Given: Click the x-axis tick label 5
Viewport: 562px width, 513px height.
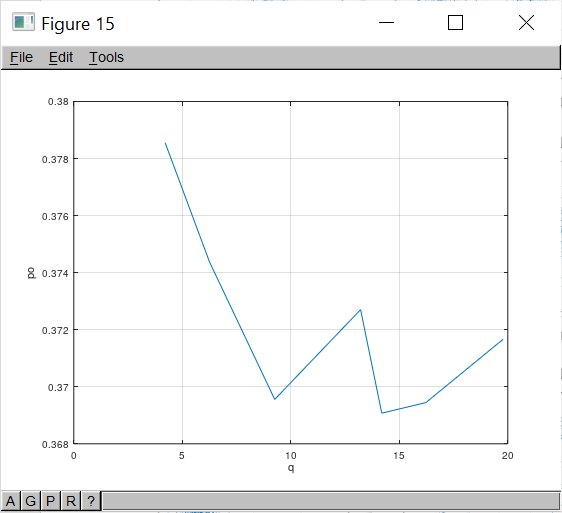Looking at the screenshot, I should [182, 456].
